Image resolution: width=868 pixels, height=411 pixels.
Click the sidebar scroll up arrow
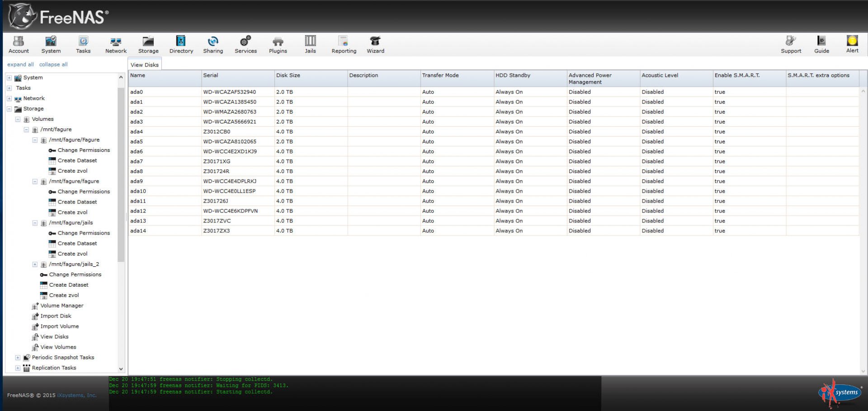point(121,77)
